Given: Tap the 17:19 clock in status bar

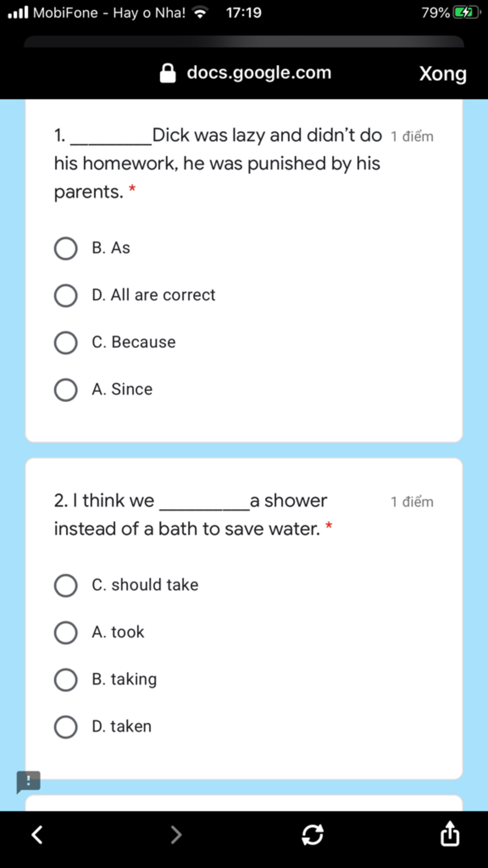Looking at the screenshot, I should [244, 12].
